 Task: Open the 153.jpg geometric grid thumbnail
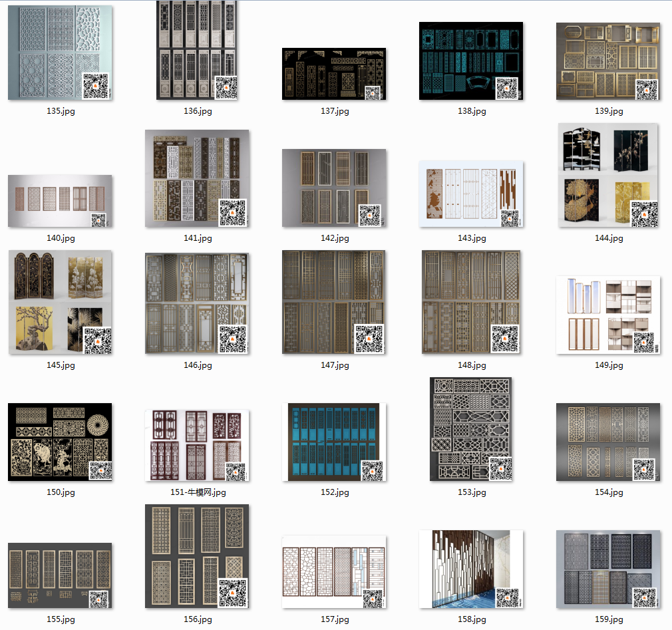click(x=471, y=429)
